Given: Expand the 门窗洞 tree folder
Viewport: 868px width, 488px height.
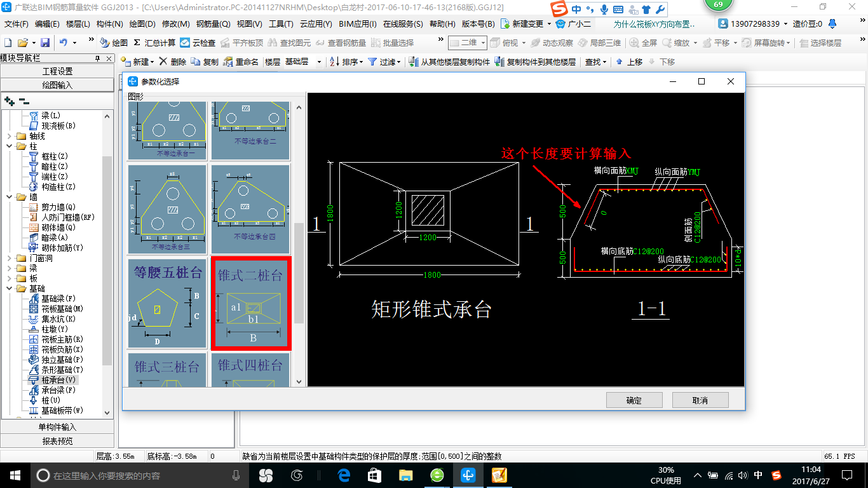Looking at the screenshot, I should point(9,258).
